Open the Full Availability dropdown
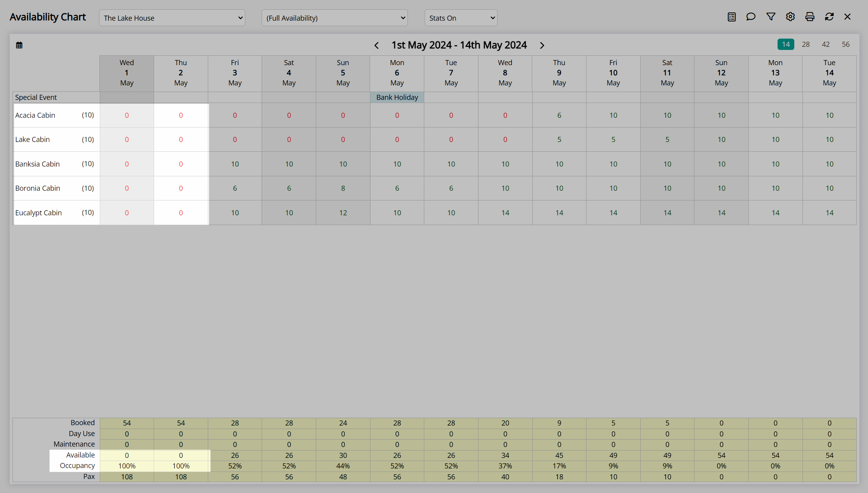The height and width of the screenshot is (493, 868). (x=335, y=18)
